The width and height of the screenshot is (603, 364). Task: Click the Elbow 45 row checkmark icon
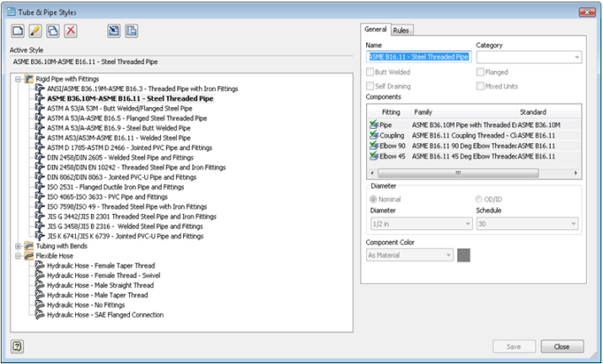[x=374, y=156]
